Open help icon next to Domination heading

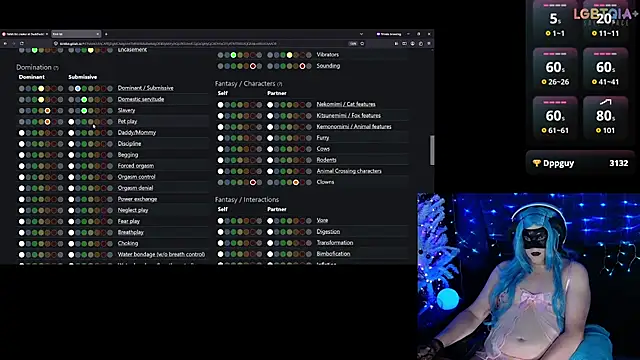coord(56,68)
